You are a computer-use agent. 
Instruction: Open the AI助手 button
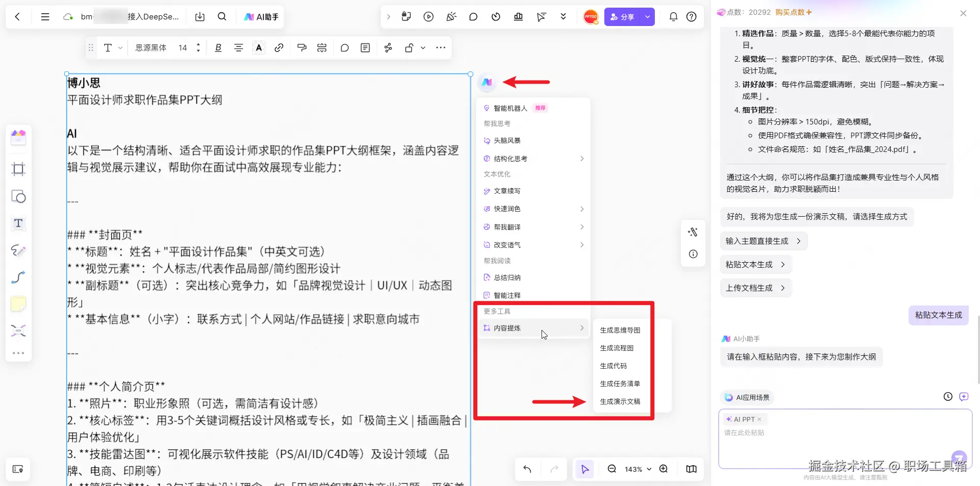coord(261,17)
